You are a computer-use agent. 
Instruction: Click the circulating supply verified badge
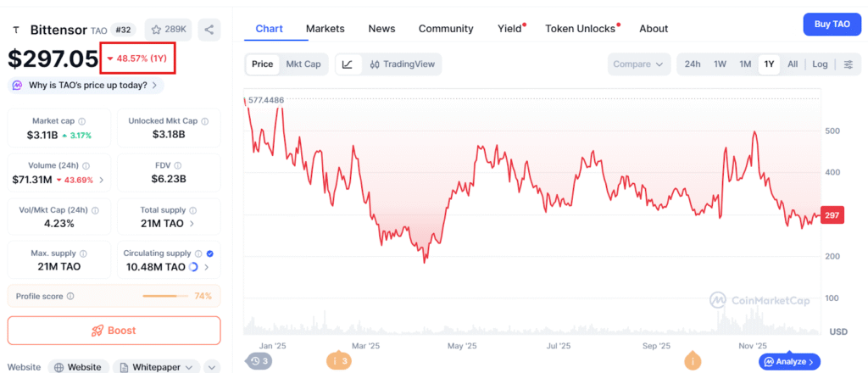(209, 253)
